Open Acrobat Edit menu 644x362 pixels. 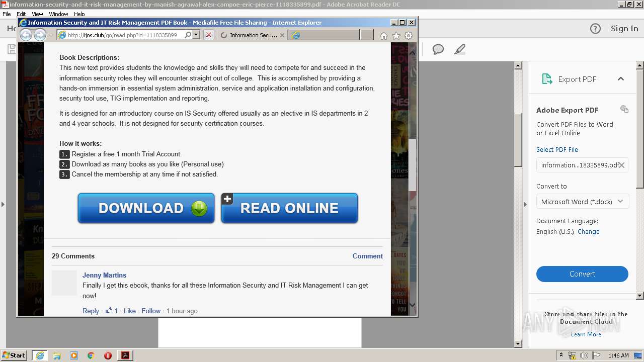click(x=21, y=14)
